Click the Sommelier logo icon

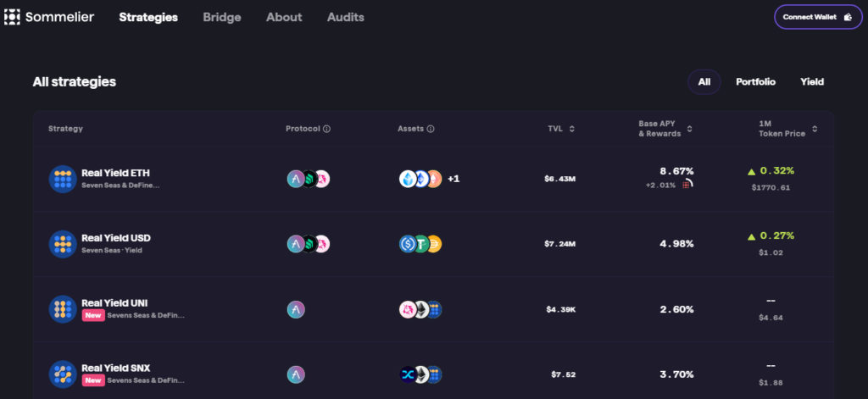click(x=12, y=17)
